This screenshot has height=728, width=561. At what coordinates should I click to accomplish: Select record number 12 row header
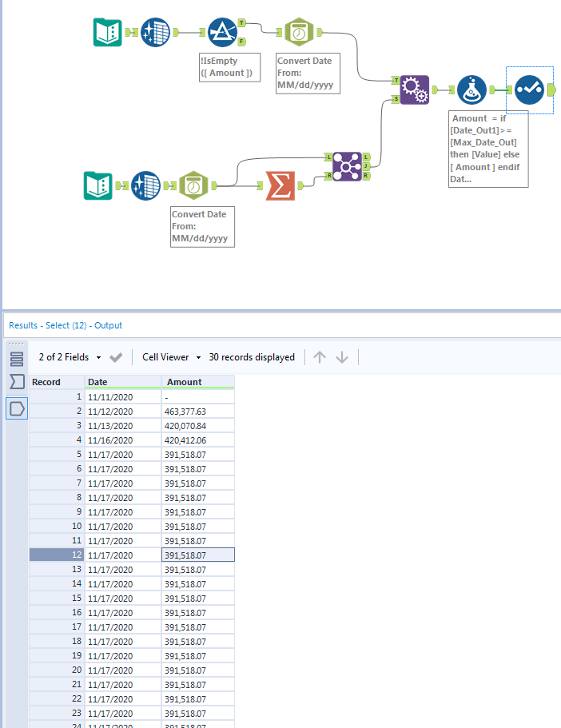(x=57, y=555)
